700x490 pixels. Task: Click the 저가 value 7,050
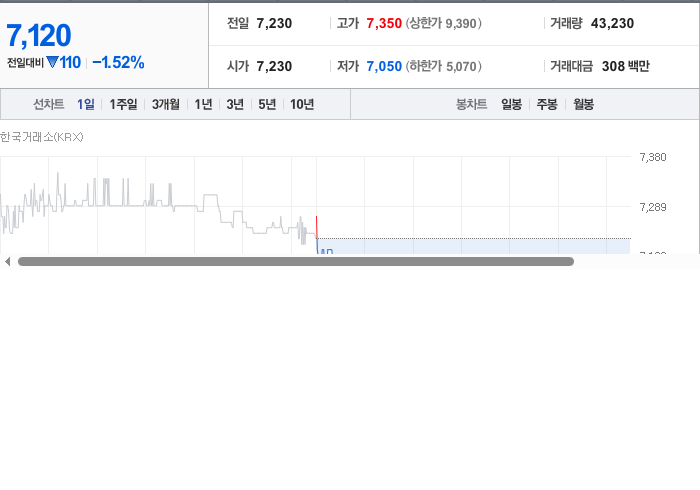click(x=384, y=66)
